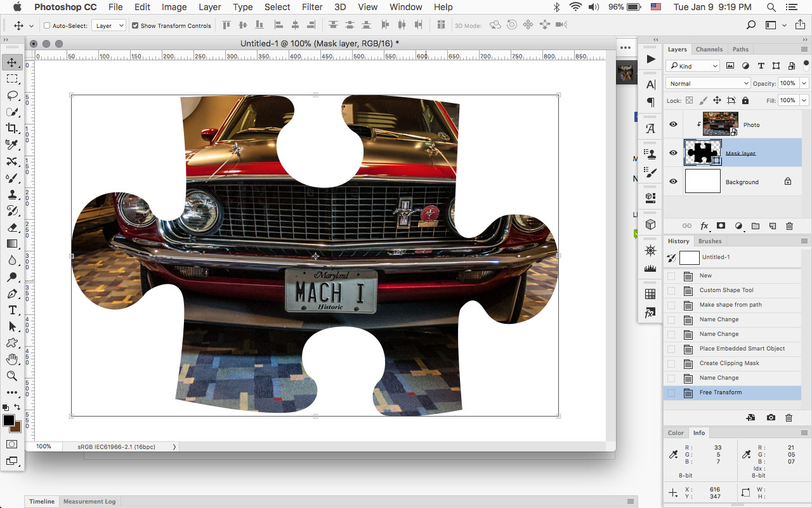The image size is (812, 508).
Task: Select the Gradient tool
Action: [x=12, y=244]
